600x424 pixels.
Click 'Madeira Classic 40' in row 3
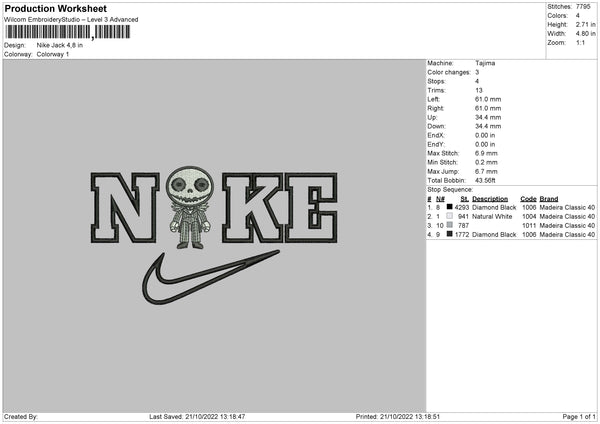click(x=567, y=226)
